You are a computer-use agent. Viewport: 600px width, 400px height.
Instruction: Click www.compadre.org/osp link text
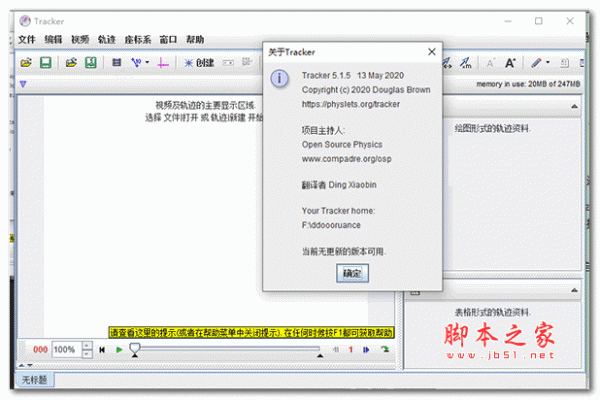347,159
